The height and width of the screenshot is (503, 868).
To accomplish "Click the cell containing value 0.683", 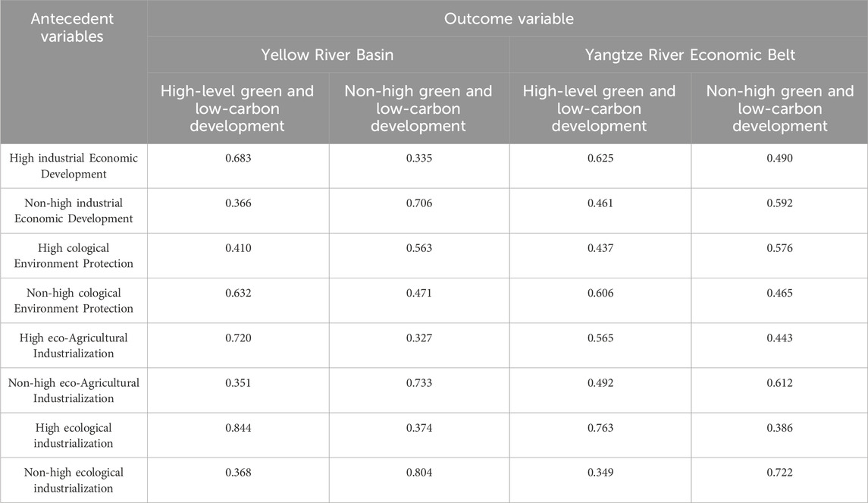I will 237,157.
